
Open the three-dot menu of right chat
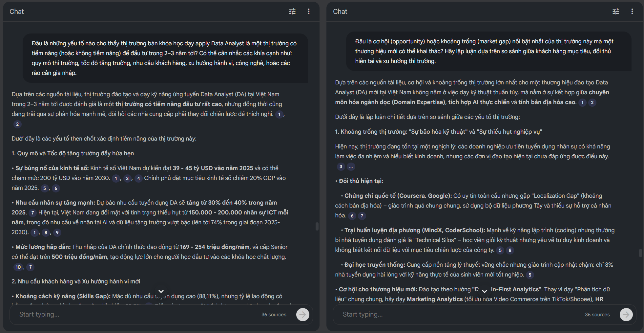click(x=632, y=11)
